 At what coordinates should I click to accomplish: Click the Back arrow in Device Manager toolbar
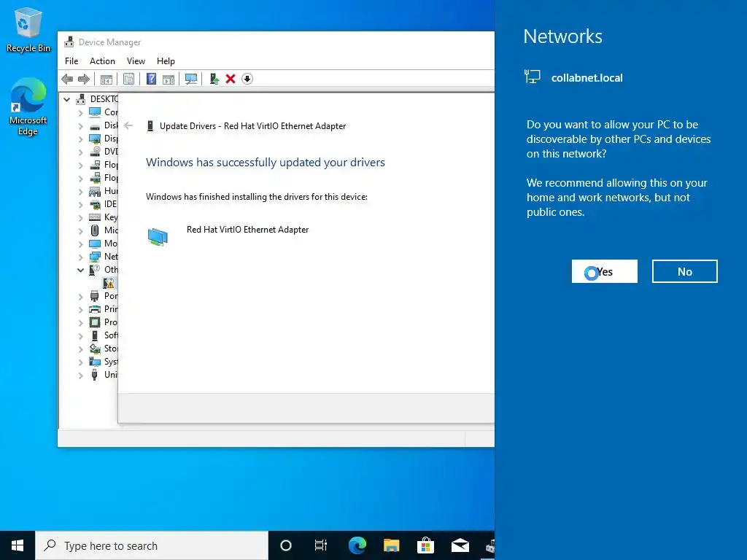pos(67,79)
